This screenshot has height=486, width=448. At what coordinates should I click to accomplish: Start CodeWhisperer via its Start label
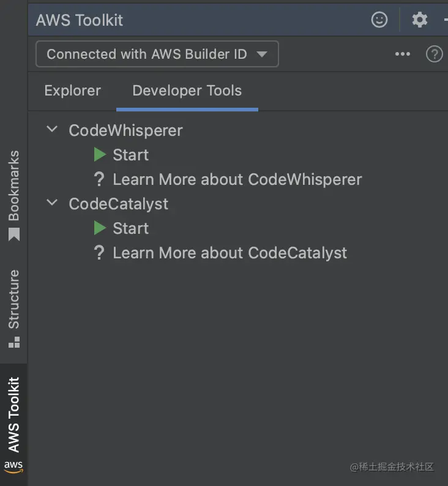pos(131,155)
